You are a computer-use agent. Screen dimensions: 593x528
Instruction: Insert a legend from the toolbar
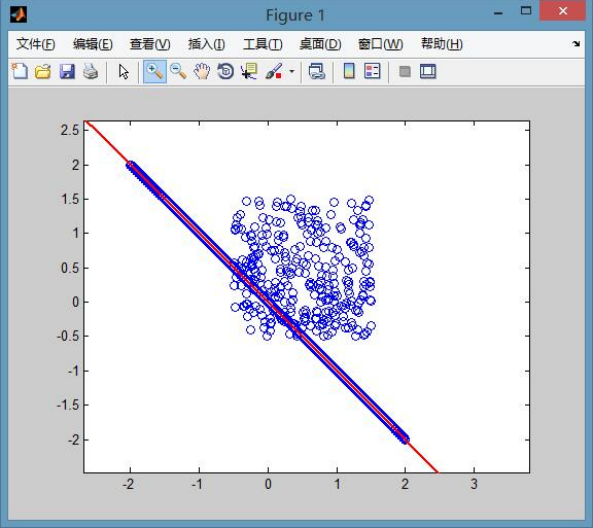click(372, 71)
